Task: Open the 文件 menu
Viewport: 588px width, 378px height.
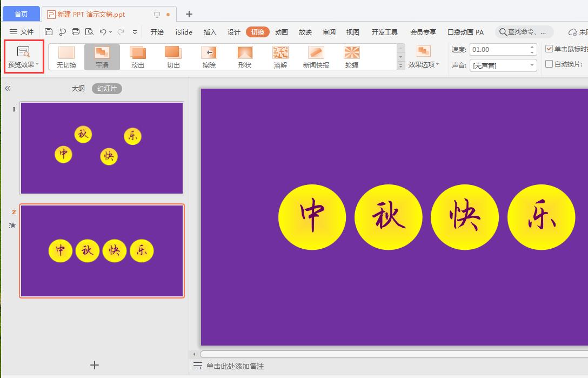Action: (22, 32)
